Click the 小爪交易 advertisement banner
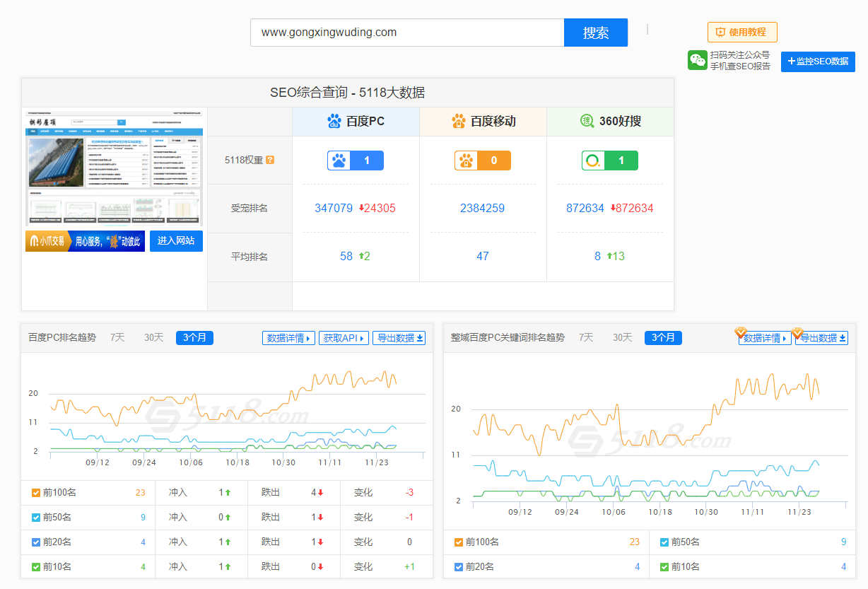This screenshot has height=589, width=868. 85,241
